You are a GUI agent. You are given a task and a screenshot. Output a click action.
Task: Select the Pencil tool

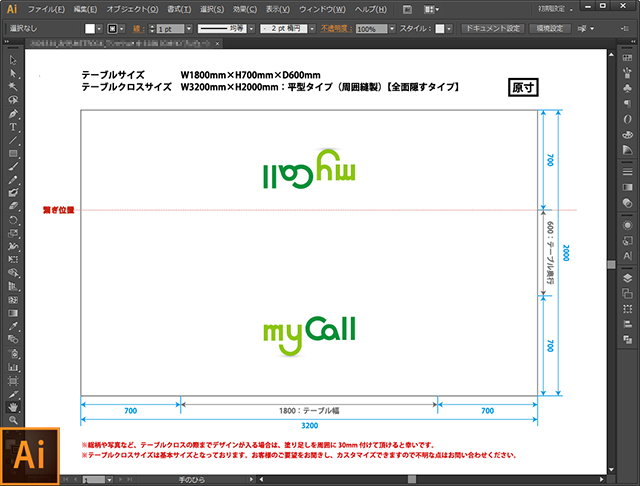click(13, 180)
